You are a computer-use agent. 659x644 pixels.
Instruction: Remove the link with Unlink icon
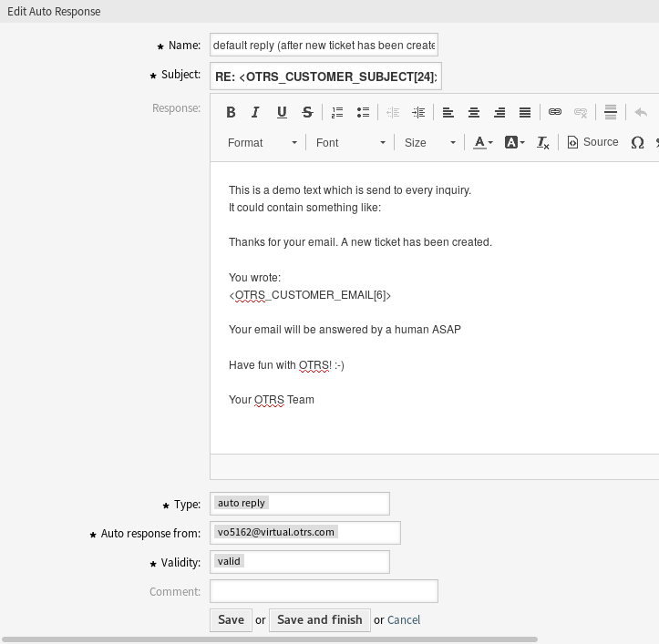pos(581,112)
